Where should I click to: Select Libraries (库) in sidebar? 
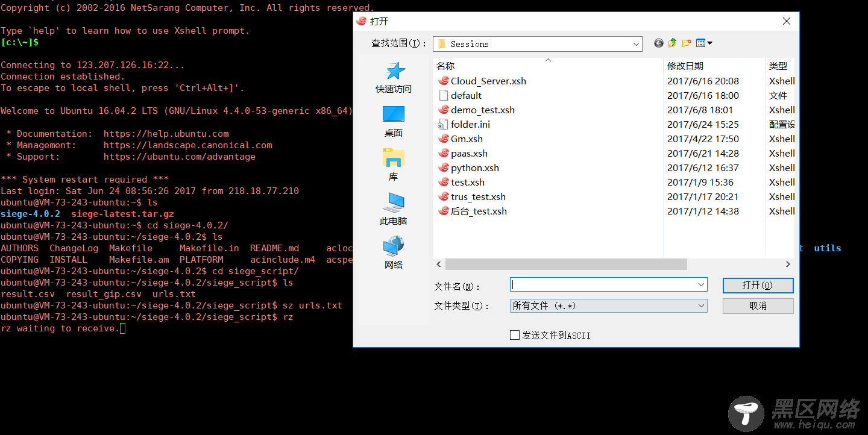click(x=394, y=165)
